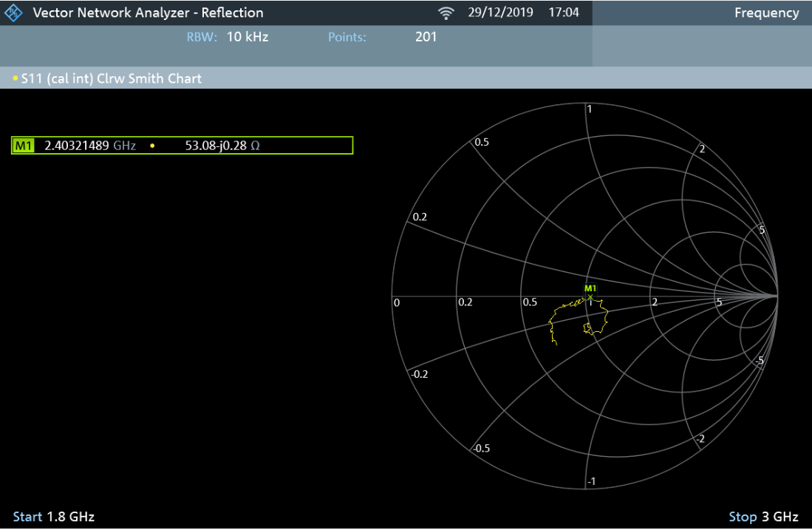
Task: Click the 0.5 label on the resistance axis
Action: [530, 302]
